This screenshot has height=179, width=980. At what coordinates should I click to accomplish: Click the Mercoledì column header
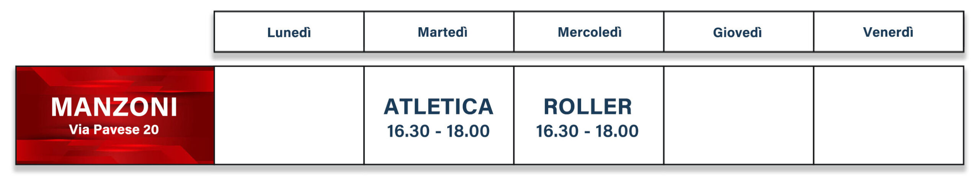[589, 32]
